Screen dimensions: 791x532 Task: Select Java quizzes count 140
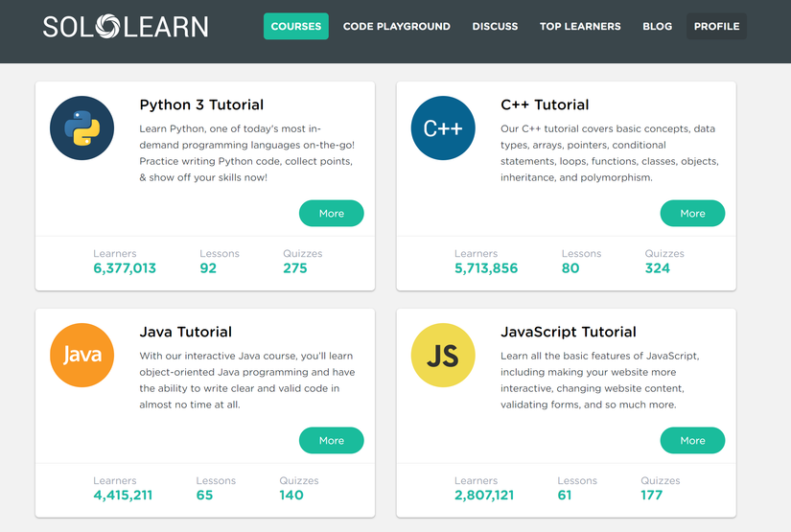point(291,496)
